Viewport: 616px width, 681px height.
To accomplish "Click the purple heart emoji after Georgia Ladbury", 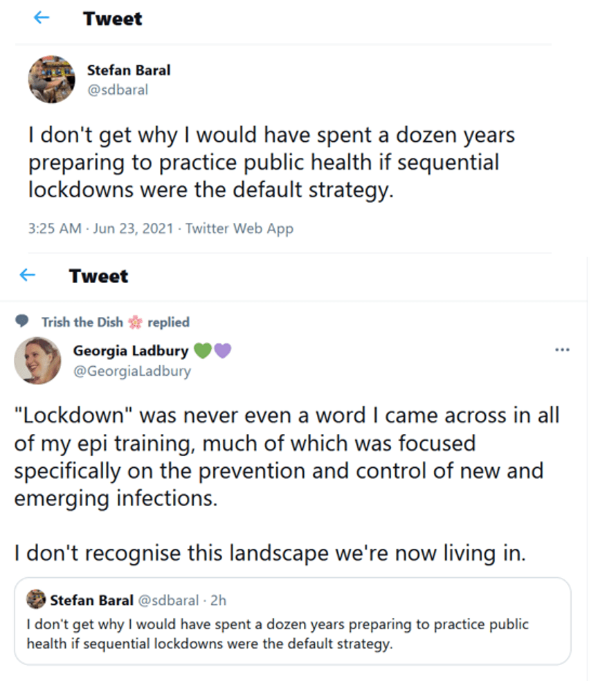I will pyautogui.click(x=222, y=351).
